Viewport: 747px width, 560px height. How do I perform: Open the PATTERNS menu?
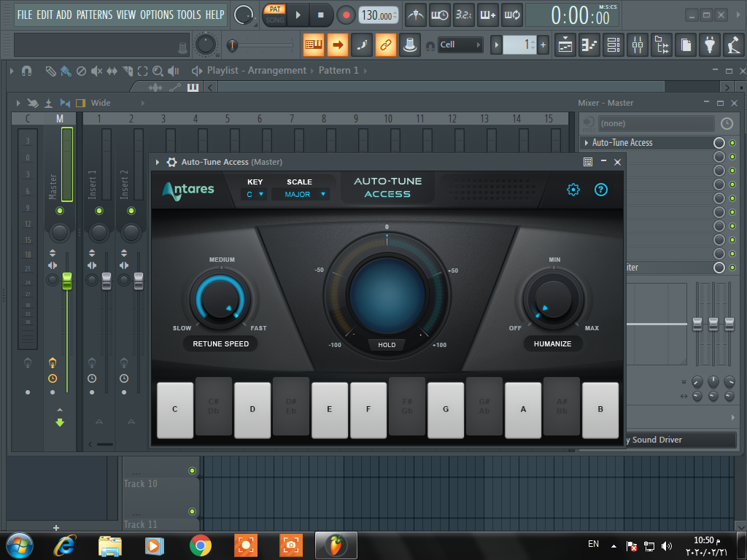click(94, 15)
